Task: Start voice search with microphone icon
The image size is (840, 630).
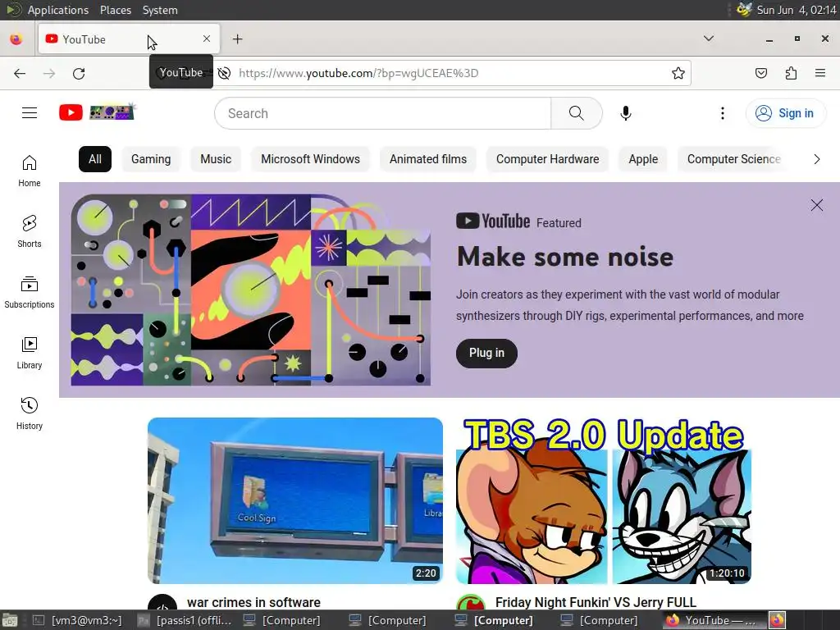Action: pyautogui.click(x=625, y=113)
